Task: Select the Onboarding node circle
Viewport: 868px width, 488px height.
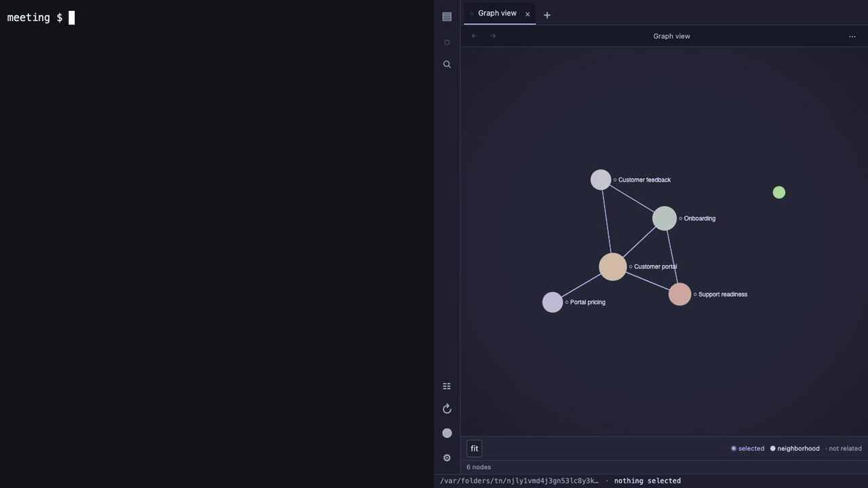Action: (x=665, y=218)
